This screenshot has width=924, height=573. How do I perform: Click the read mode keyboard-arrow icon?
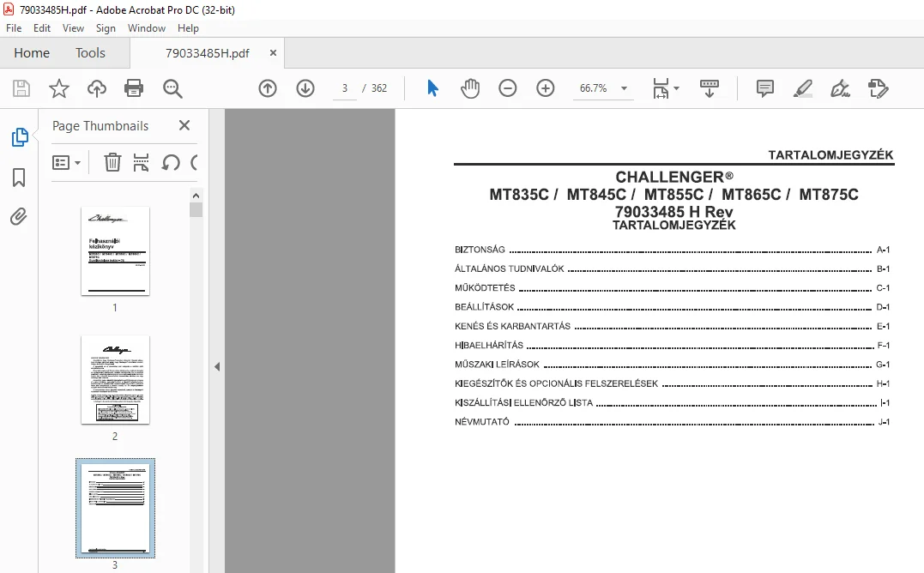click(x=709, y=88)
